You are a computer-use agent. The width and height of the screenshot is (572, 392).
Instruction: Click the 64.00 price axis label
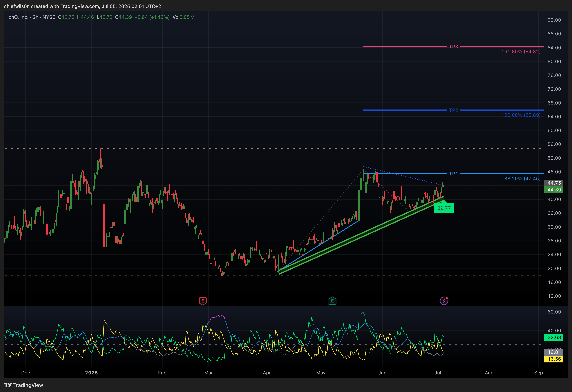(x=554, y=116)
